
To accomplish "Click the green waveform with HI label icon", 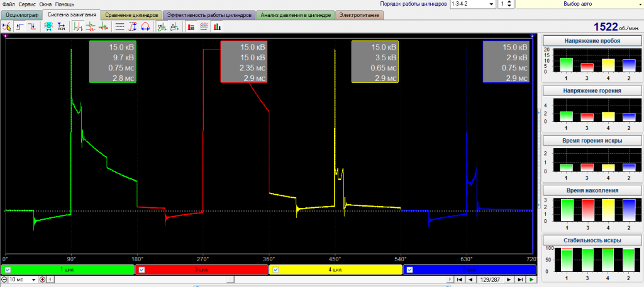I will [162, 27].
